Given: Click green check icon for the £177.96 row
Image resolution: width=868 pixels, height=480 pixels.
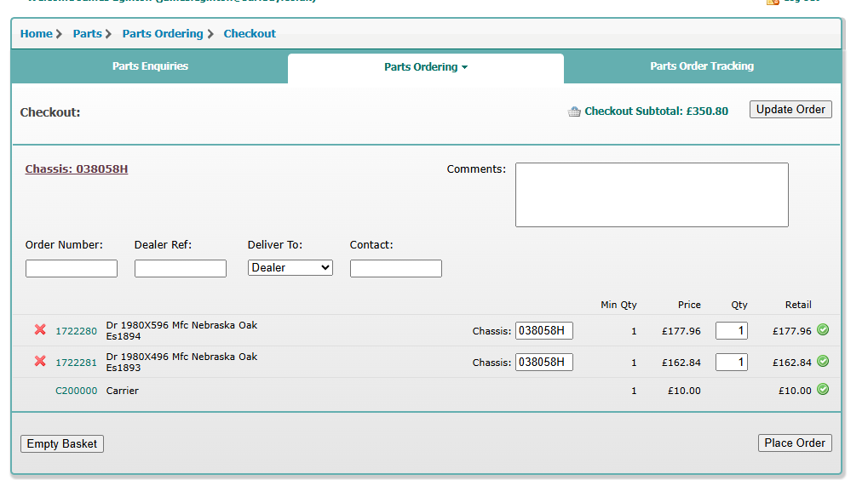Looking at the screenshot, I should pyautogui.click(x=822, y=330).
